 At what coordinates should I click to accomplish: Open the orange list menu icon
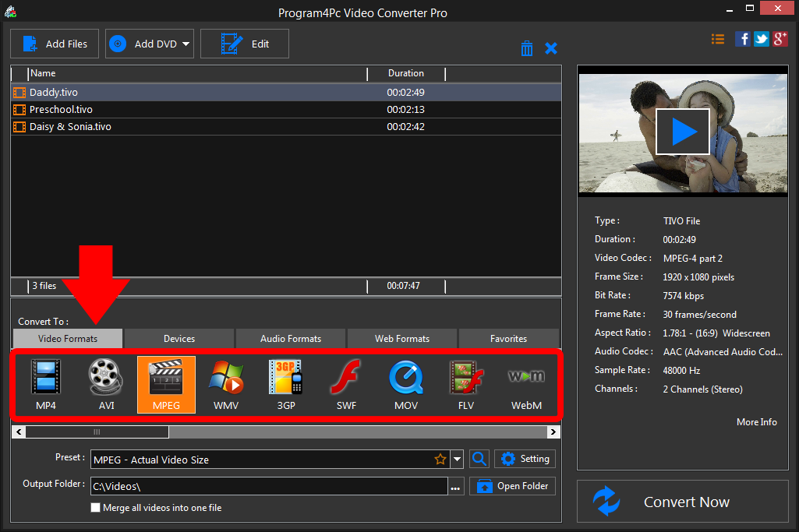[x=718, y=39]
